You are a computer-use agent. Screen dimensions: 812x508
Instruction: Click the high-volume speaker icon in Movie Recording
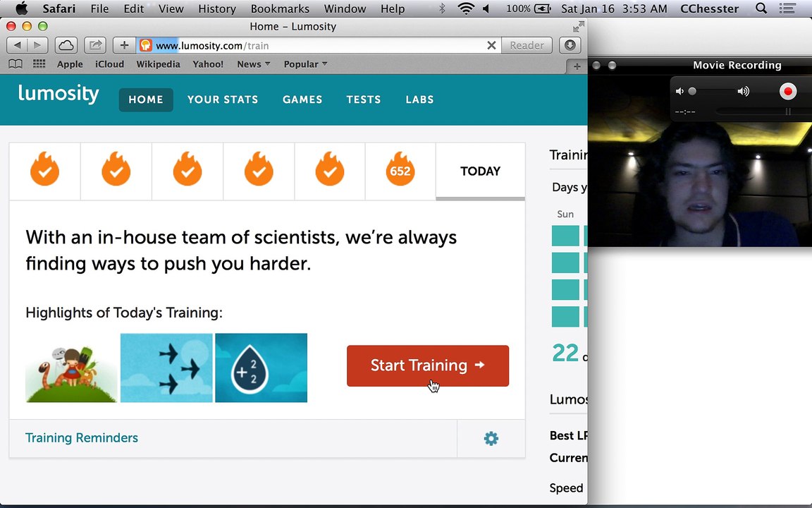click(x=743, y=91)
